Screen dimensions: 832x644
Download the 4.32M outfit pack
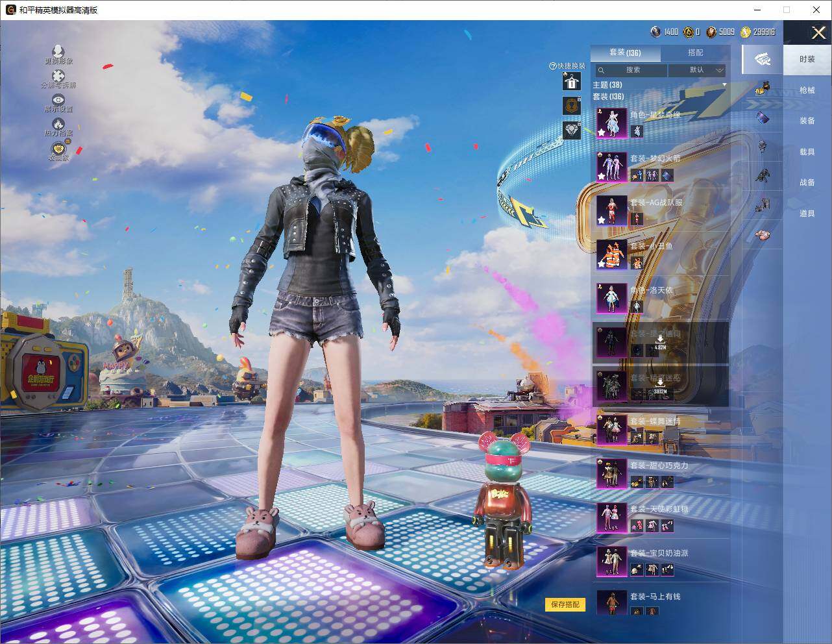pyautogui.click(x=660, y=342)
